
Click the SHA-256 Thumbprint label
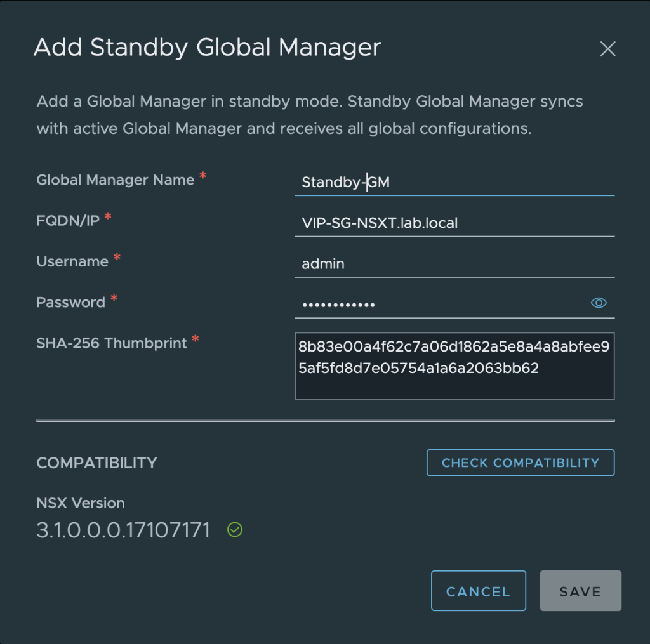pyautogui.click(x=112, y=343)
